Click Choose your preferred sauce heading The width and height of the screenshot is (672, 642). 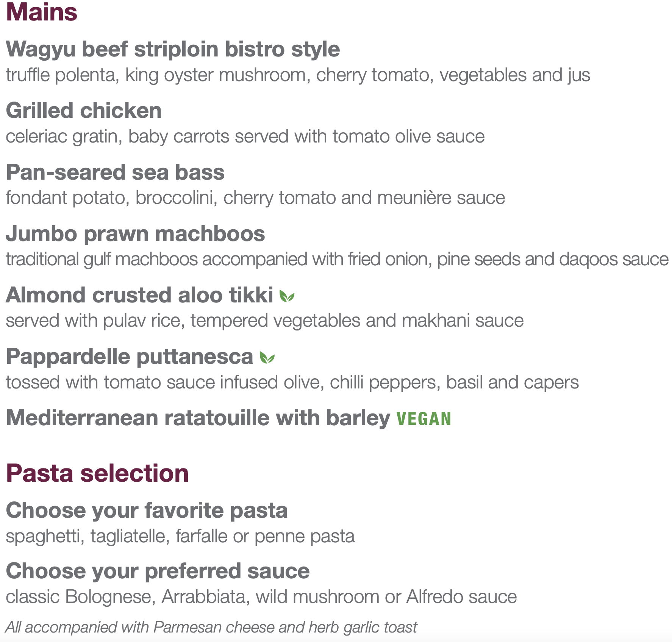click(x=158, y=571)
